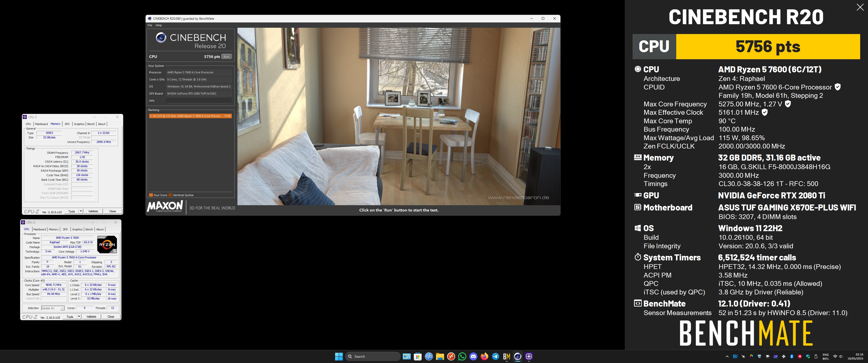
Task: Close the BenchMate result overlay with X
Action: click(x=860, y=7)
